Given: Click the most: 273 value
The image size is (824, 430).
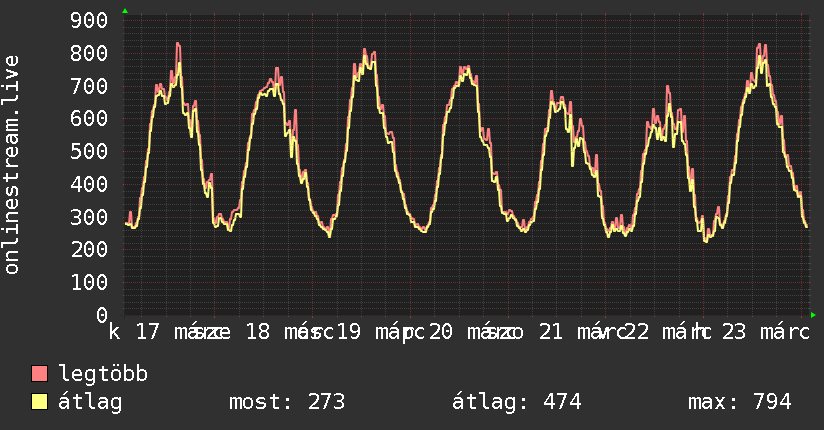Looking at the screenshot, I should 287,402.
